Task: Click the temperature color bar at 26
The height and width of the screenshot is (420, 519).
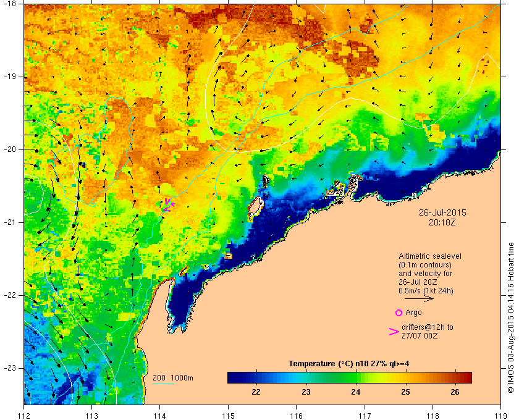Action: 455,377
